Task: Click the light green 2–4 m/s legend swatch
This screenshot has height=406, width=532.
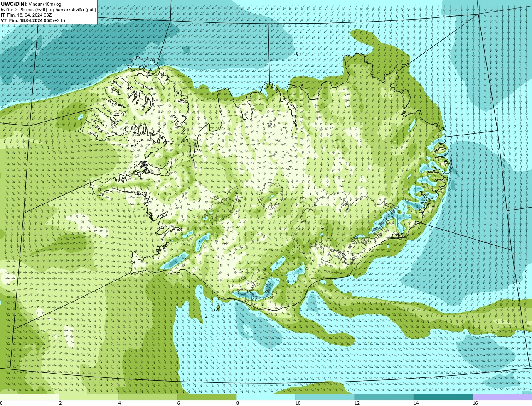Action: [89, 397]
